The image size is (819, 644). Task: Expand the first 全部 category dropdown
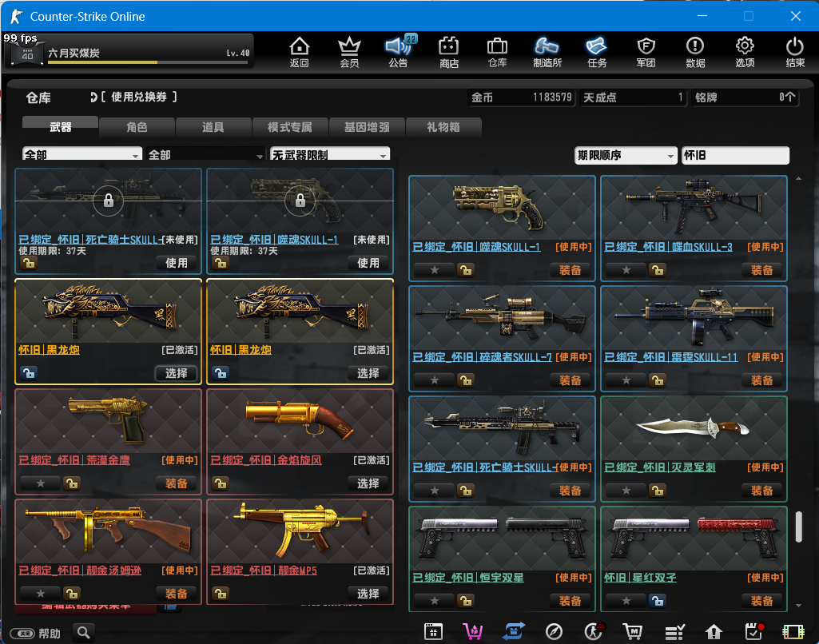pos(82,154)
